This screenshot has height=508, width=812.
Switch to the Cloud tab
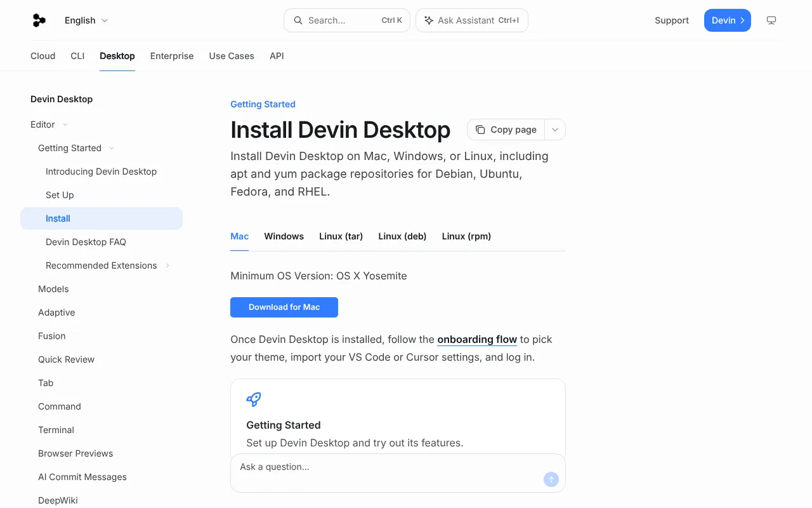[43, 56]
